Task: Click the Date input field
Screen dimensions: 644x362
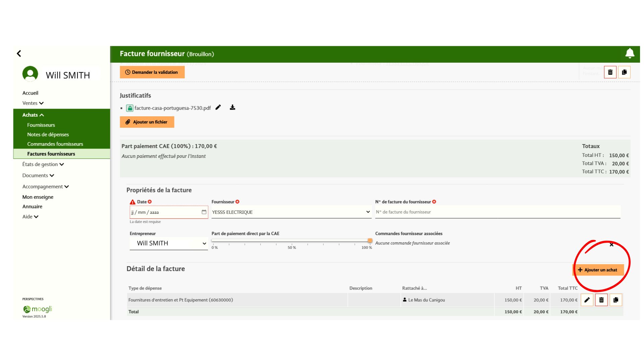Action: click(x=169, y=212)
